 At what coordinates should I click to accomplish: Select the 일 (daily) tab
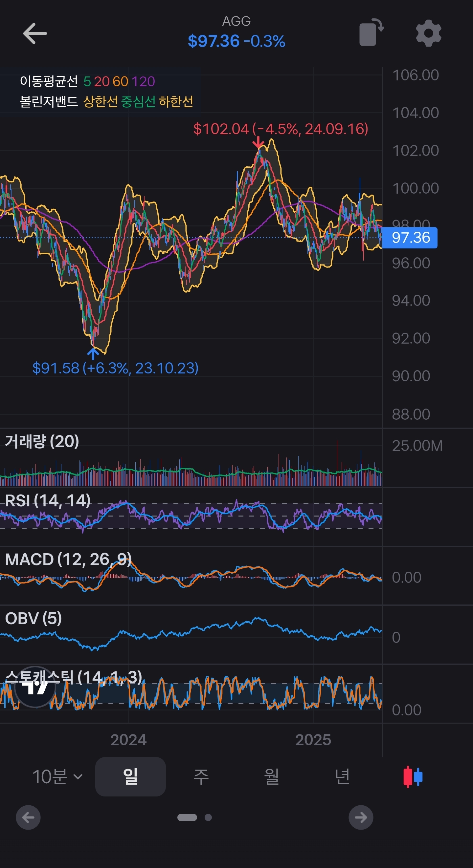(x=130, y=777)
